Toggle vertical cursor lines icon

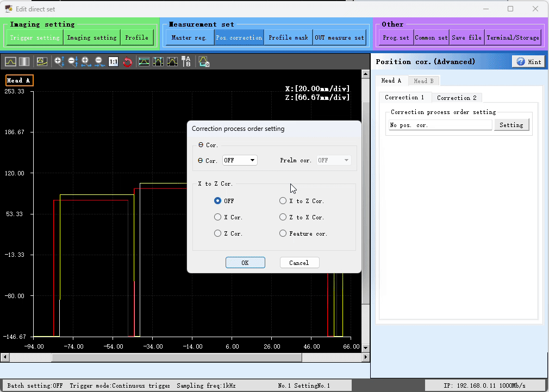click(158, 62)
